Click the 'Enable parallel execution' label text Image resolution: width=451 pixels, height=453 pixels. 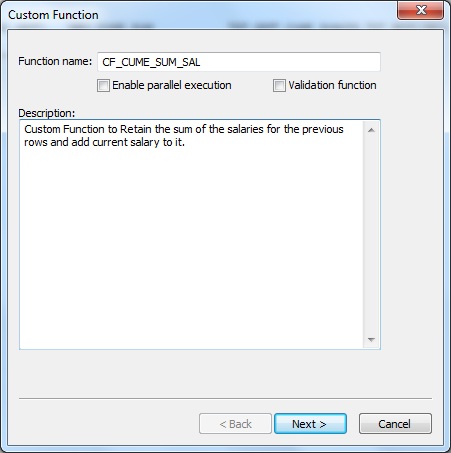coord(172,85)
